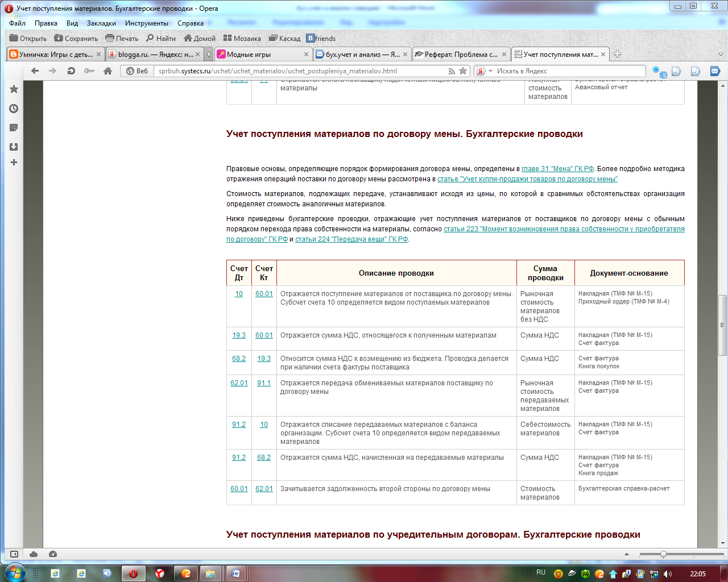Open link статья "Учет купли-продажи товаров по договору мены"
The width and height of the screenshot is (728, 582).
pos(527,179)
